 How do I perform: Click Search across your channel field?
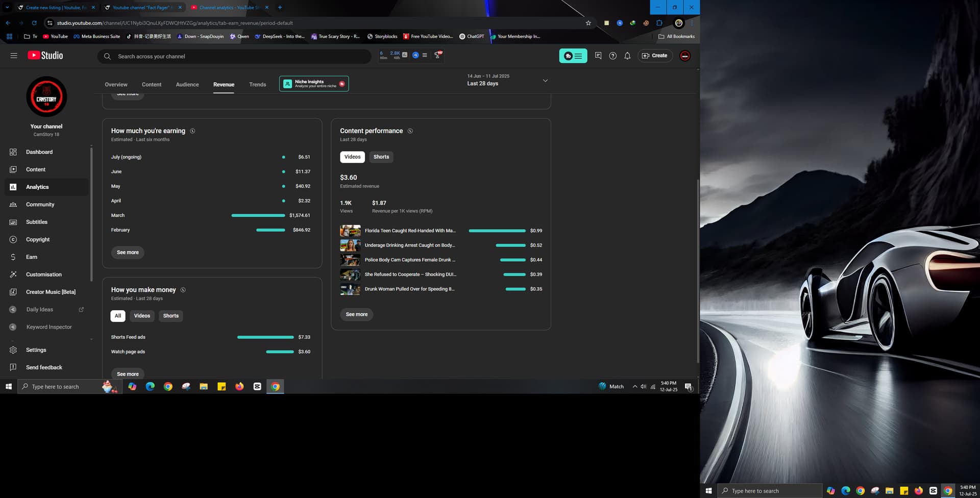coord(234,56)
